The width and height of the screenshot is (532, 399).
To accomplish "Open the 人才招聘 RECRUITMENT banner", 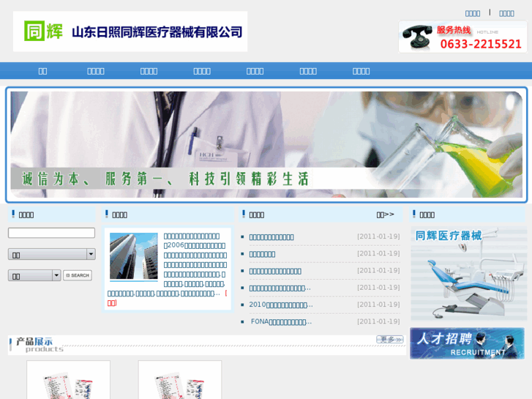I will point(467,343).
